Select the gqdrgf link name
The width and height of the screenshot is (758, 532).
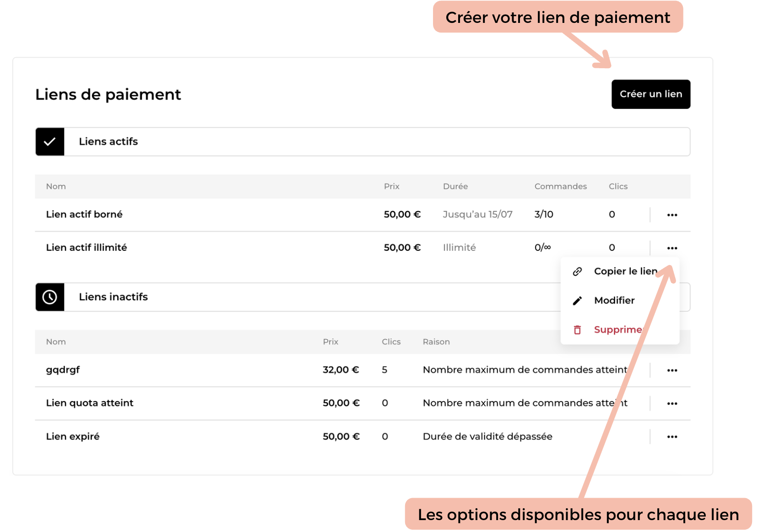pyautogui.click(x=63, y=370)
